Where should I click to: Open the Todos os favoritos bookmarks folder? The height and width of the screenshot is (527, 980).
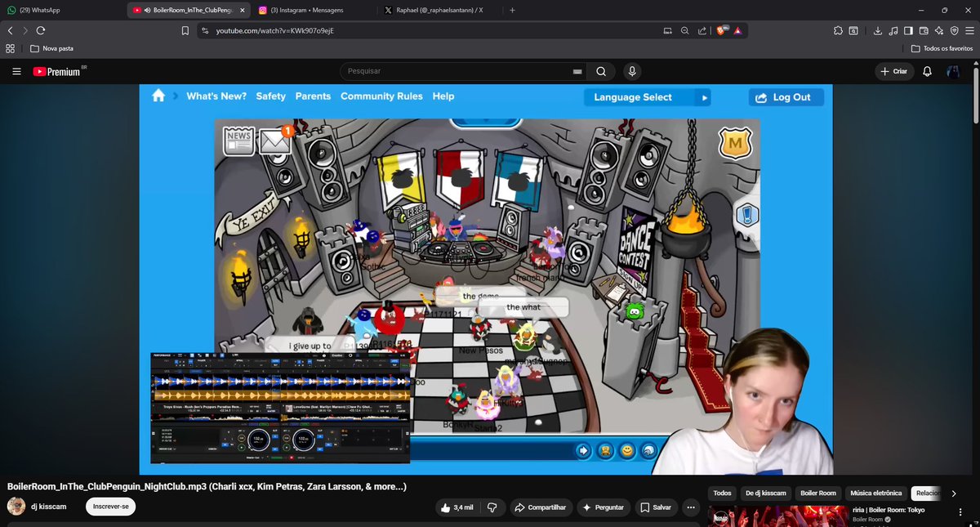(942, 48)
